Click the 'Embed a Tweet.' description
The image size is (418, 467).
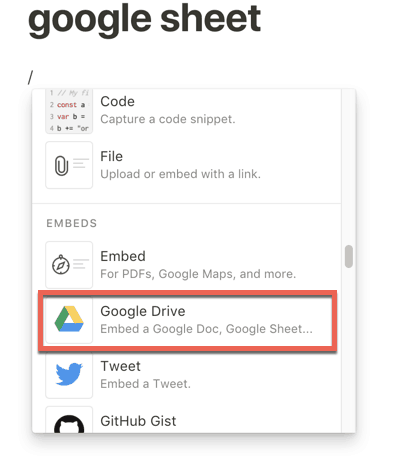click(x=145, y=384)
